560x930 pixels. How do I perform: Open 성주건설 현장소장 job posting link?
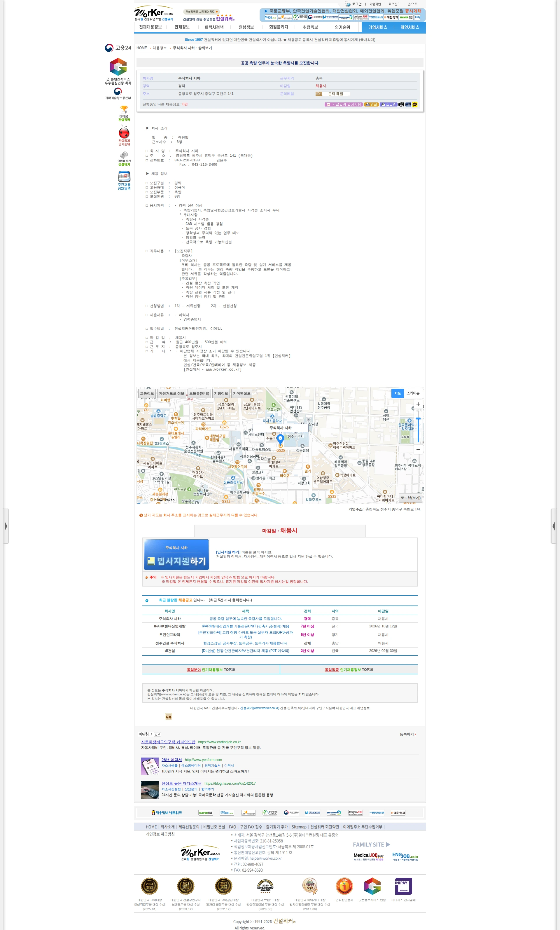tap(245, 643)
